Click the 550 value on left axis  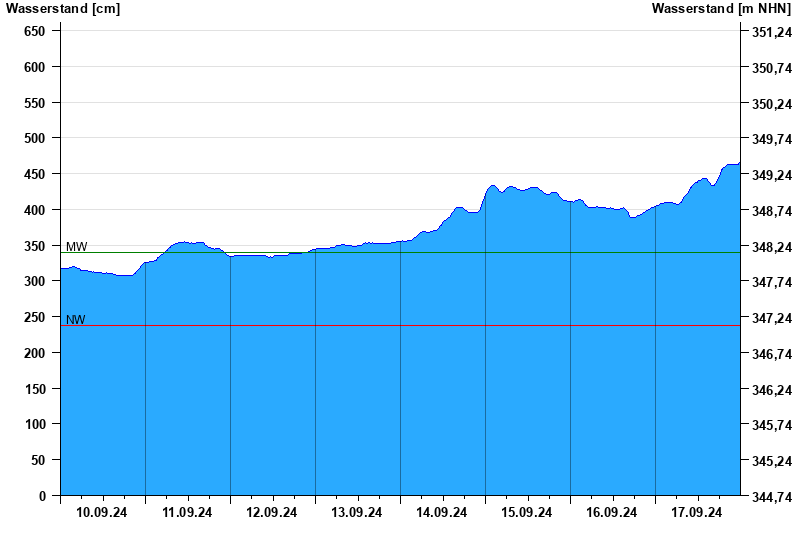[35, 103]
